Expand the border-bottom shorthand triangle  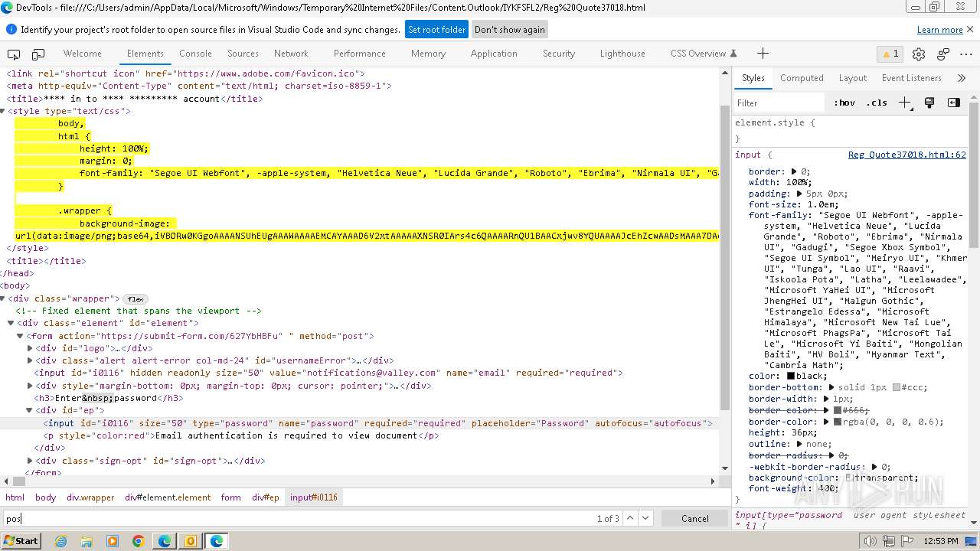point(831,388)
